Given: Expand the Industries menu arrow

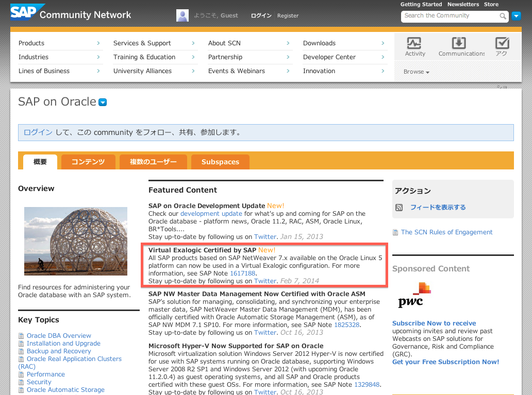Looking at the screenshot, I should point(98,57).
